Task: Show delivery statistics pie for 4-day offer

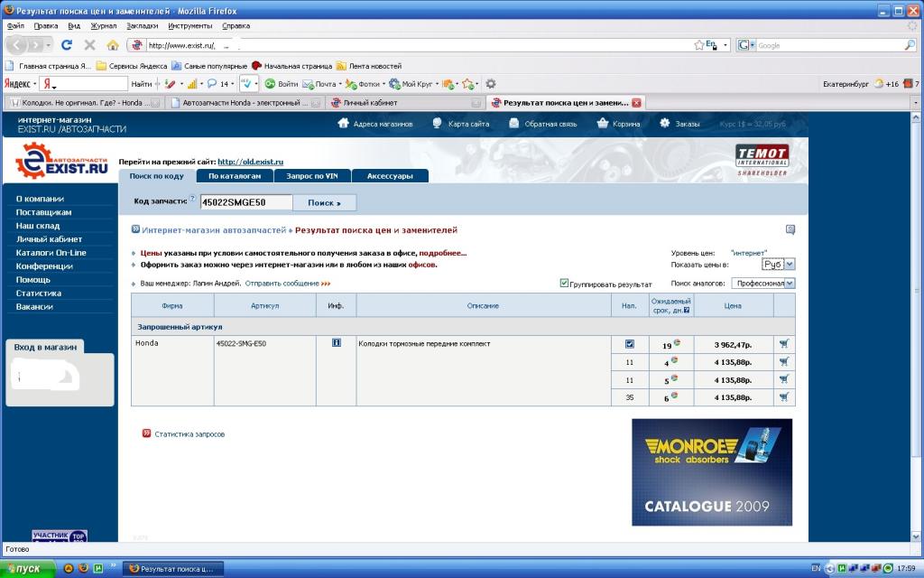Action: 674,359
